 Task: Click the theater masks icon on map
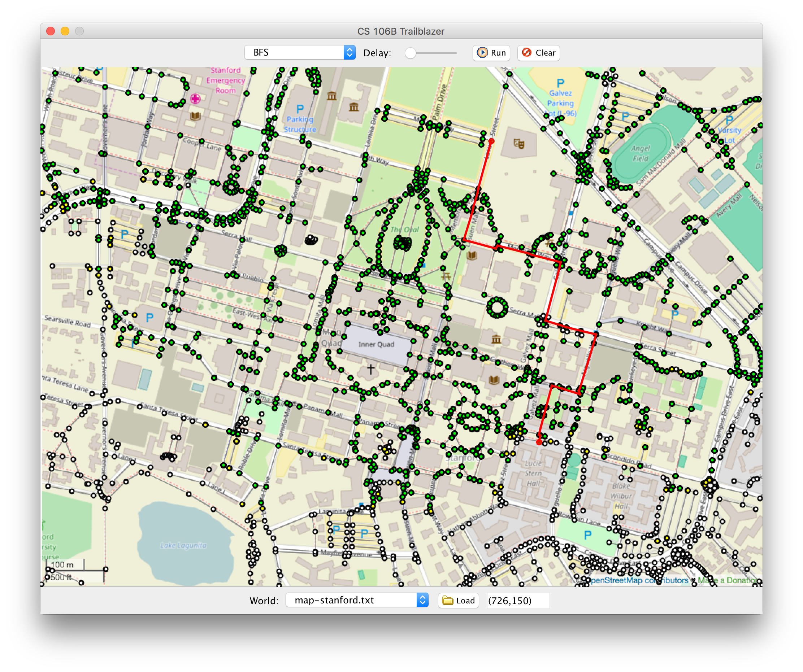(519, 144)
